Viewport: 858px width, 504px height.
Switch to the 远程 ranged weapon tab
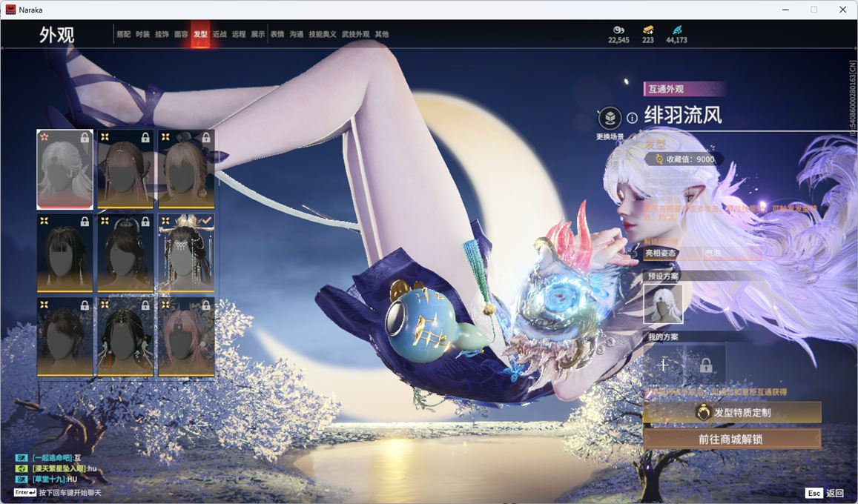[239, 34]
